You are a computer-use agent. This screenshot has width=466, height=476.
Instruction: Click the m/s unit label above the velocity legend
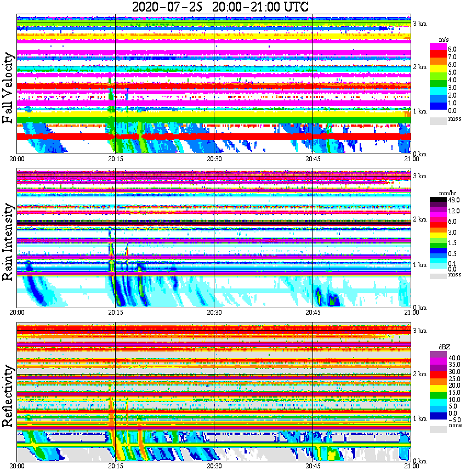(x=444, y=40)
